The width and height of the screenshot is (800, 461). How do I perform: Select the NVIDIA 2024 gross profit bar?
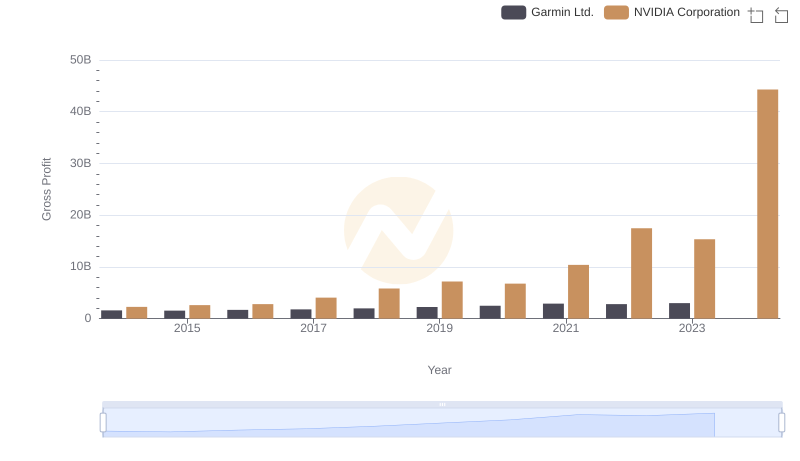coord(767,204)
